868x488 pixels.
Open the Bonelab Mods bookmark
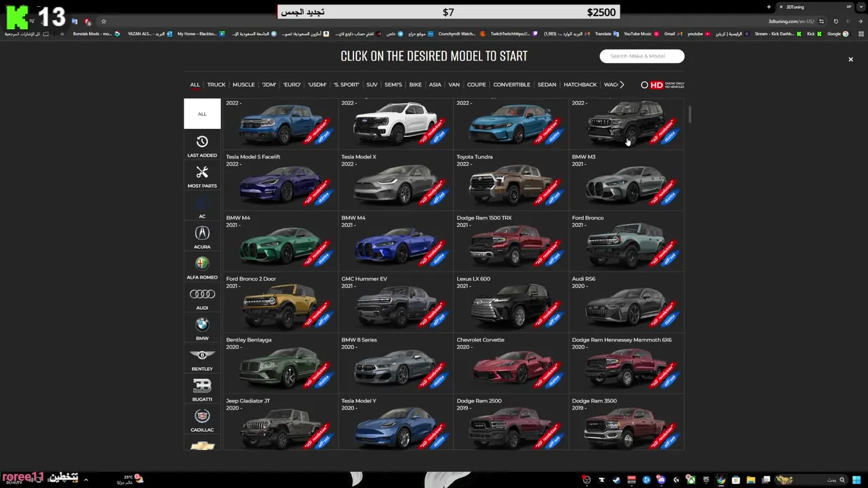coord(96,34)
